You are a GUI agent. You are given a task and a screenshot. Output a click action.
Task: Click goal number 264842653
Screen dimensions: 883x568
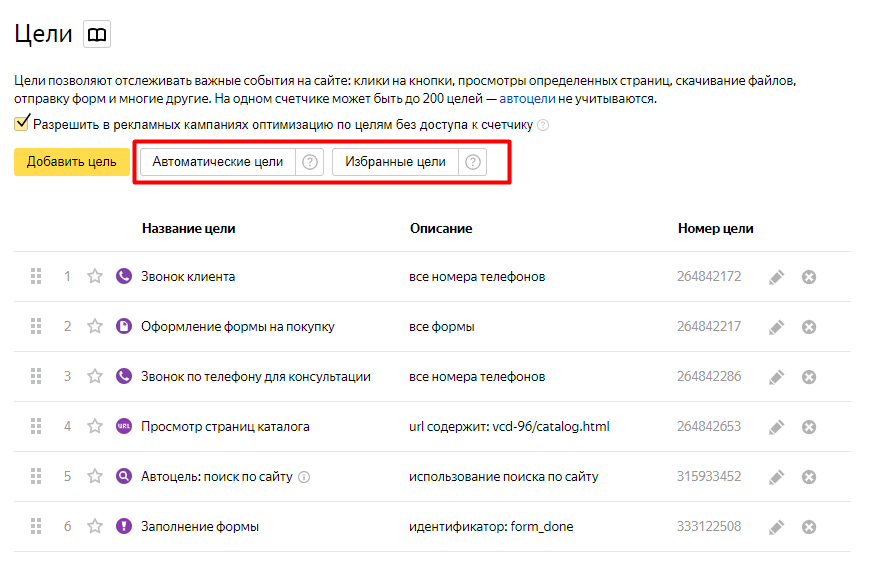pos(709,426)
